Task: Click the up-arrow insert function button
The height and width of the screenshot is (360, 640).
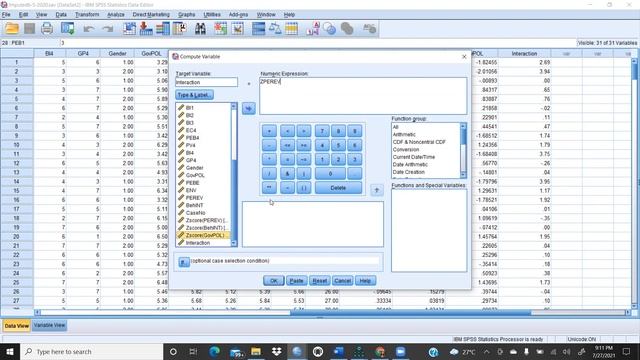Action: click(x=377, y=190)
